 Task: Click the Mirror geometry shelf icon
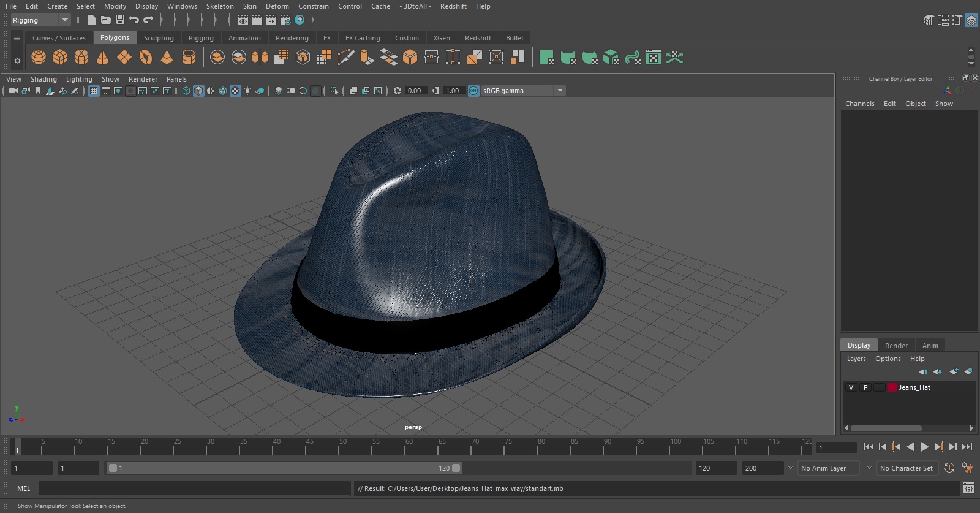click(x=260, y=58)
